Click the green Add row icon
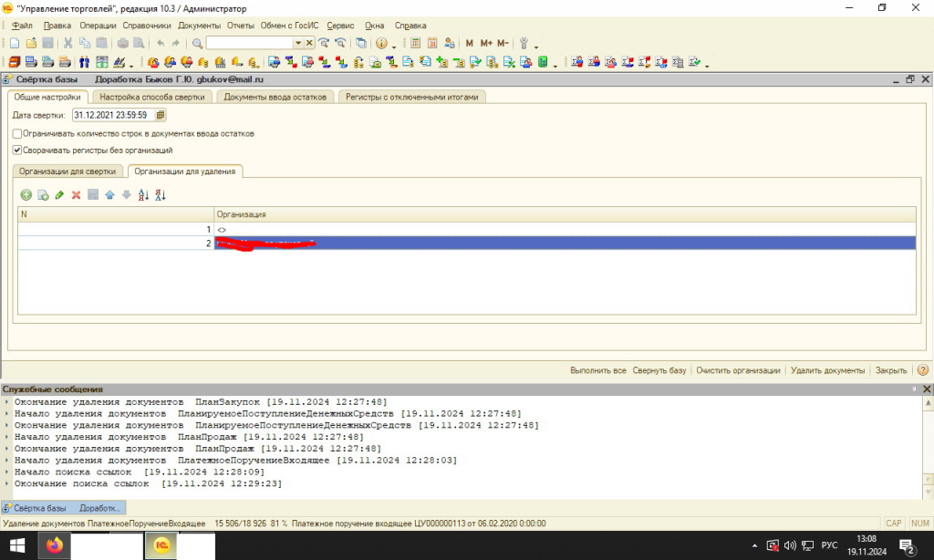 26,195
